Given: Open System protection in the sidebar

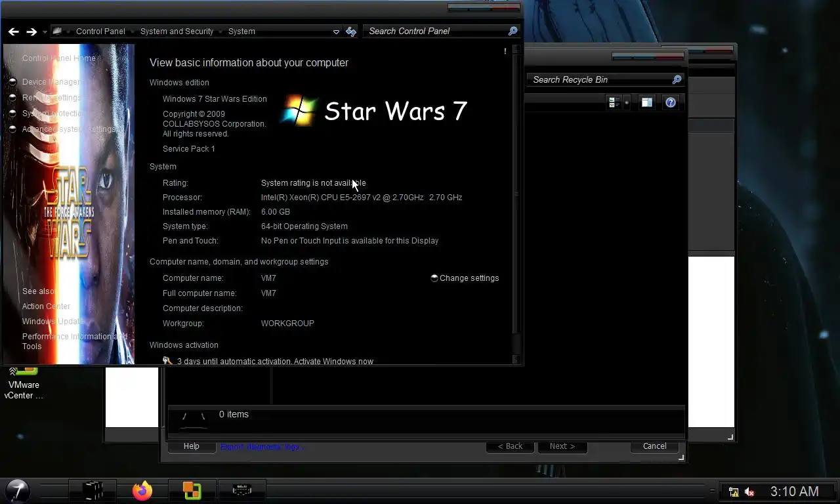Looking at the screenshot, I should pos(54,114).
